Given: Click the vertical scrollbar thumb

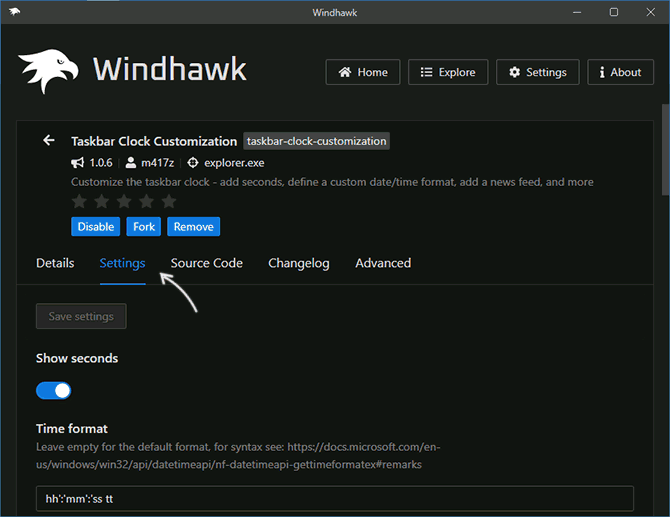Looking at the screenshot, I should pos(665,150).
